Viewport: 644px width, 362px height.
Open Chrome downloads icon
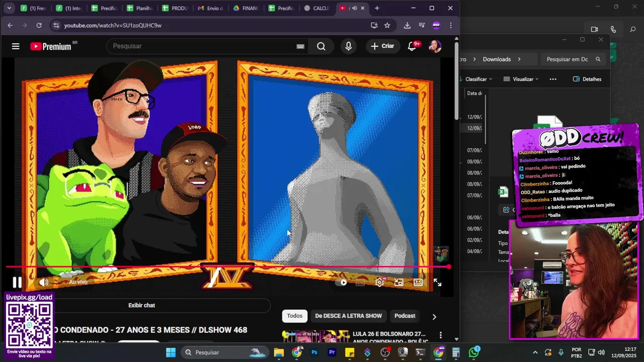coord(407,25)
